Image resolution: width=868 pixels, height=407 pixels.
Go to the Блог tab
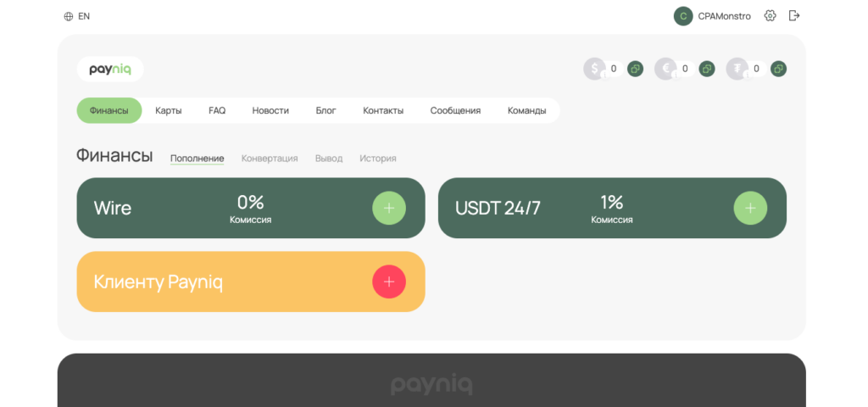(x=326, y=111)
